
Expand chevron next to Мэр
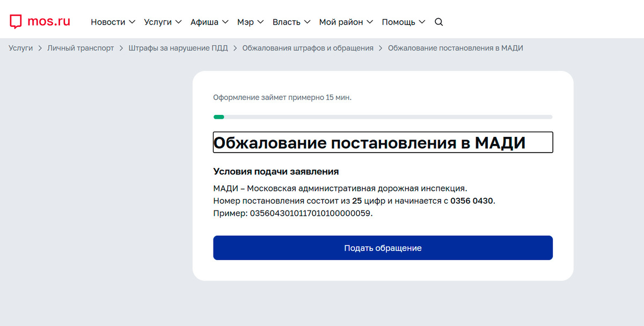pyautogui.click(x=260, y=22)
